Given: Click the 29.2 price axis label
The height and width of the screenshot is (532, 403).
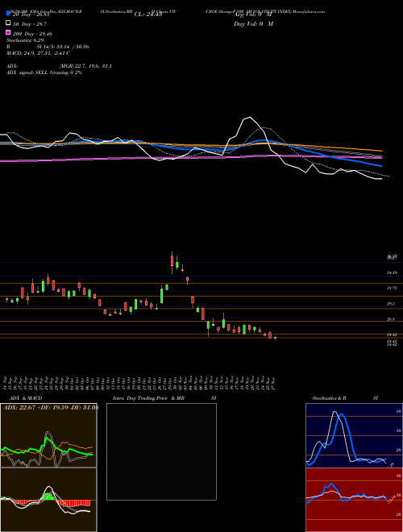Looking at the screenshot, I should (391, 303).
